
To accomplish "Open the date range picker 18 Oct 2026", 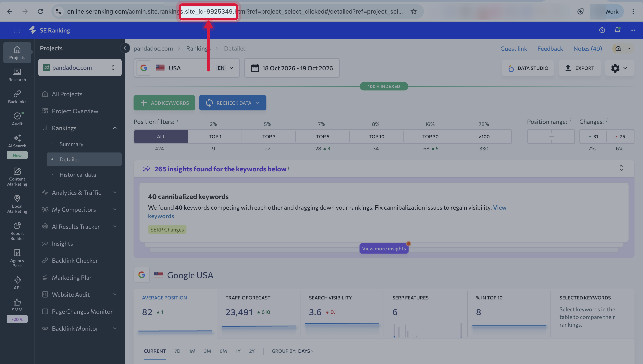I will [292, 68].
